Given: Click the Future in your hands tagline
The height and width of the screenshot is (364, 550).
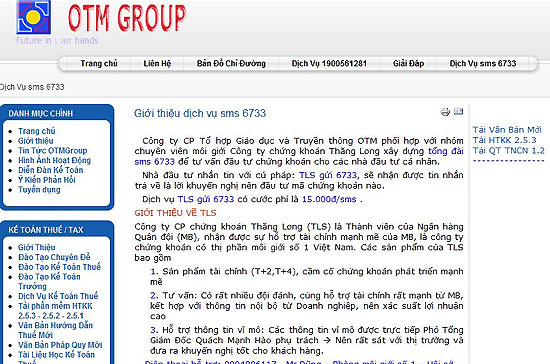Looking at the screenshot, I should pyautogui.click(x=57, y=40).
